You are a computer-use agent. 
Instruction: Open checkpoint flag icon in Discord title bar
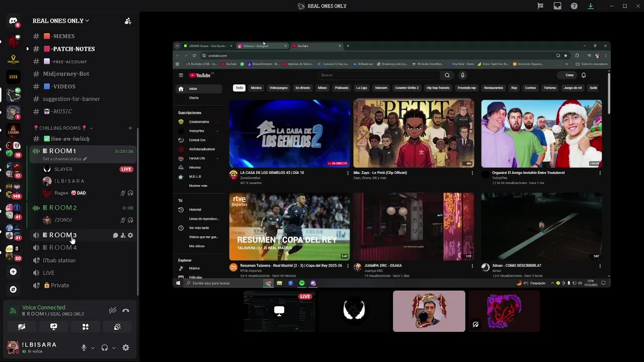point(540,6)
